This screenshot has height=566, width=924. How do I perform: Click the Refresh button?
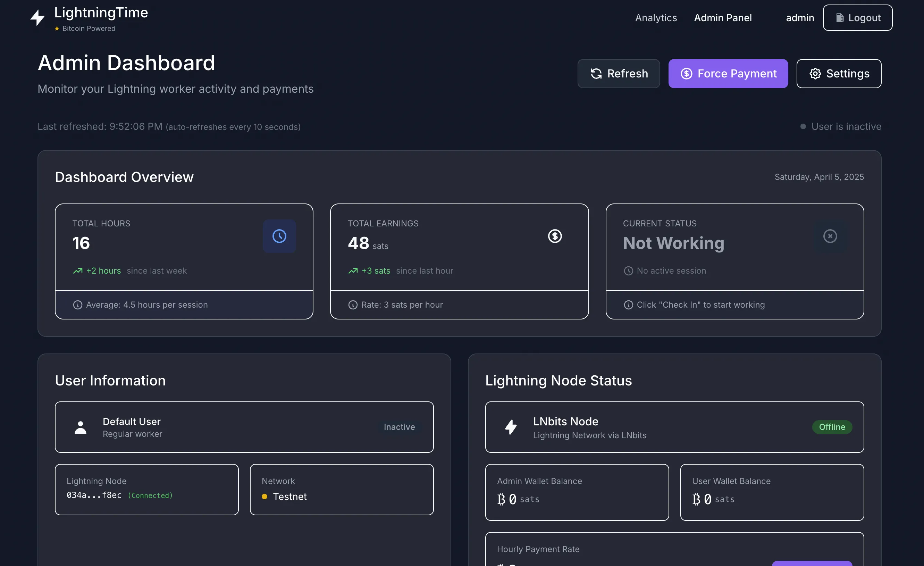[619, 74]
